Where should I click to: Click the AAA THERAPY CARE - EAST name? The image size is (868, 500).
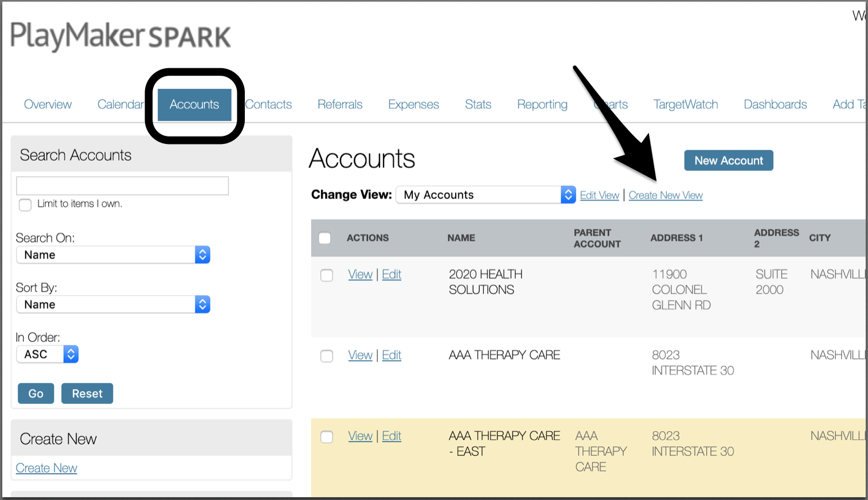(x=505, y=444)
